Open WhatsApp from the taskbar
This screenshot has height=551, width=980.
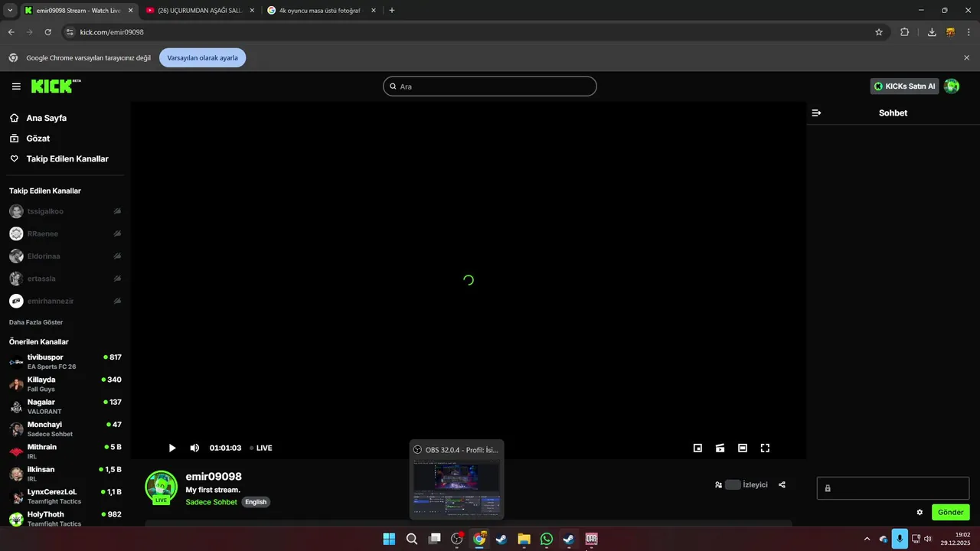coord(546,539)
